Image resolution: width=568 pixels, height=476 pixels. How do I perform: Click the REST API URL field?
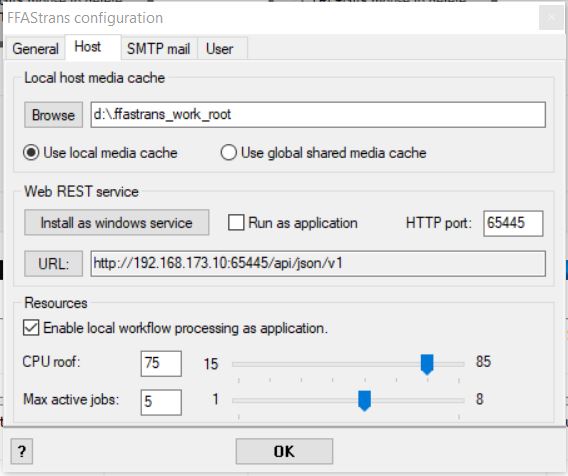point(318,263)
